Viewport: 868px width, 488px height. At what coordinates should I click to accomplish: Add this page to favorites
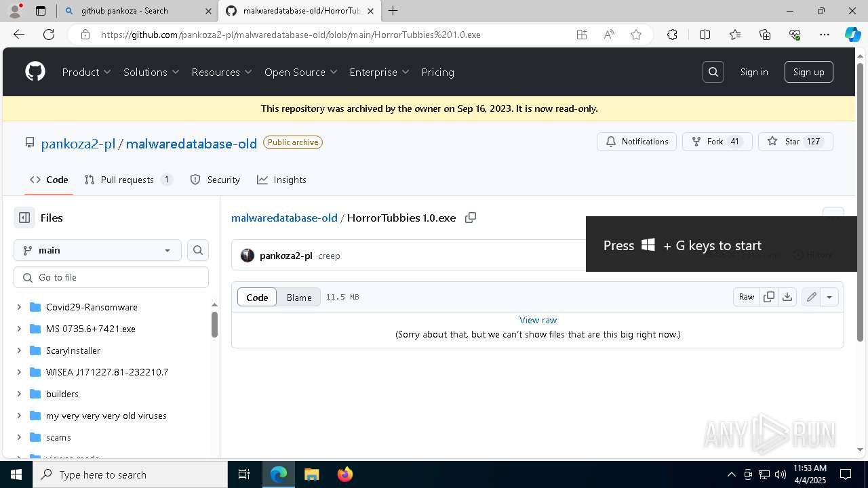click(x=636, y=35)
